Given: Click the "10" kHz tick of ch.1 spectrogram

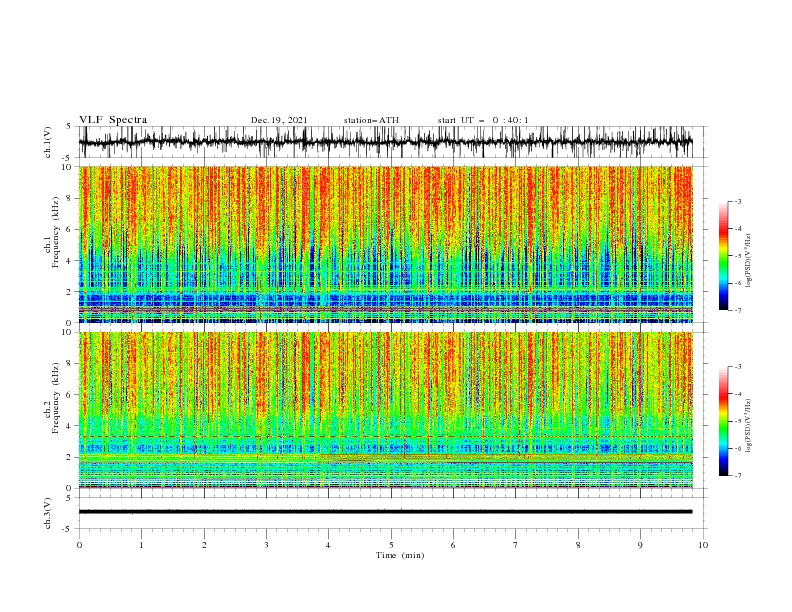Looking at the screenshot, I should 69,167.
